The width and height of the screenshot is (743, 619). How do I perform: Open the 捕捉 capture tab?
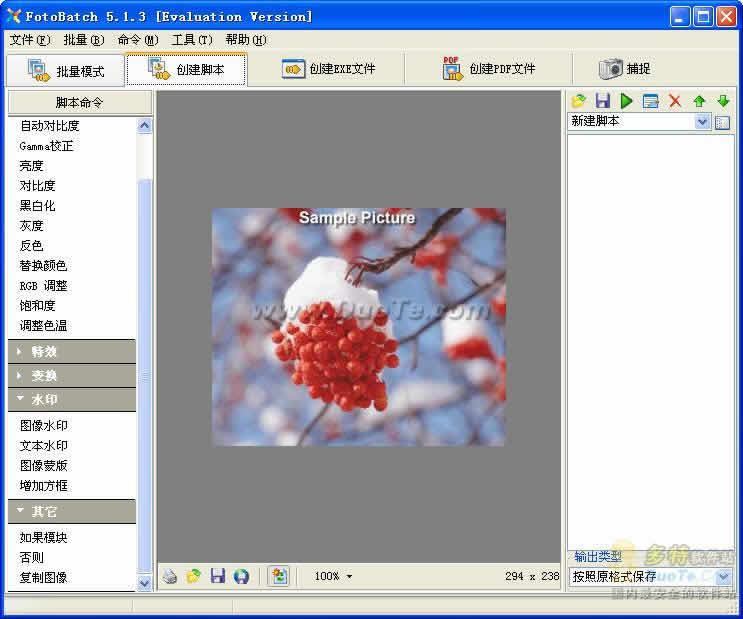click(625, 69)
